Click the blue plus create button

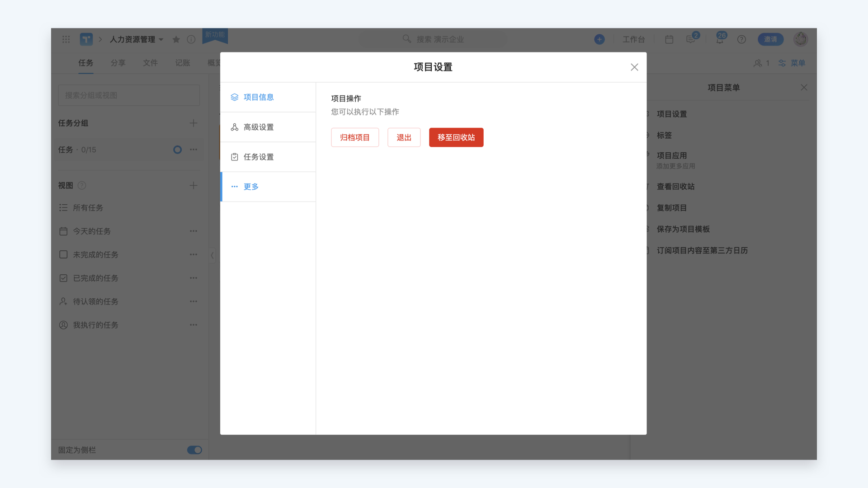click(x=599, y=39)
